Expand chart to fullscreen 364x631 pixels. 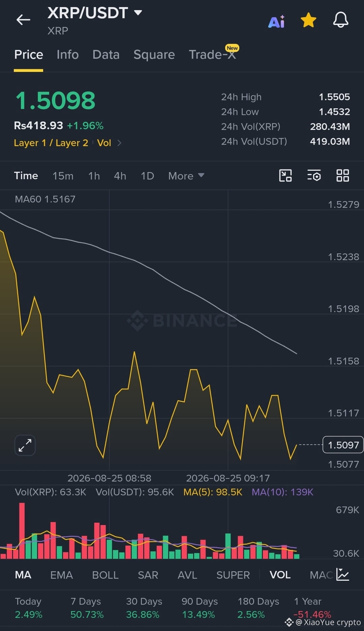pos(25,445)
